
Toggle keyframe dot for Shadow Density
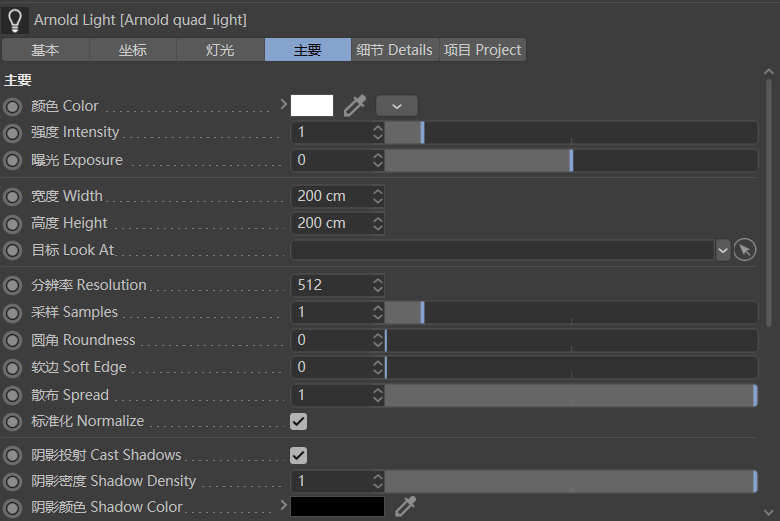(12, 481)
